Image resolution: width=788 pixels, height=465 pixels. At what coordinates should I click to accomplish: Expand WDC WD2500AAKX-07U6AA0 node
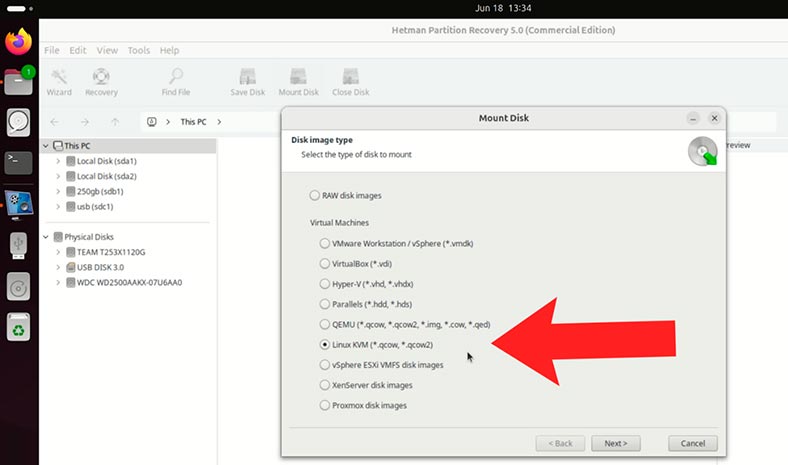(58, 283)
